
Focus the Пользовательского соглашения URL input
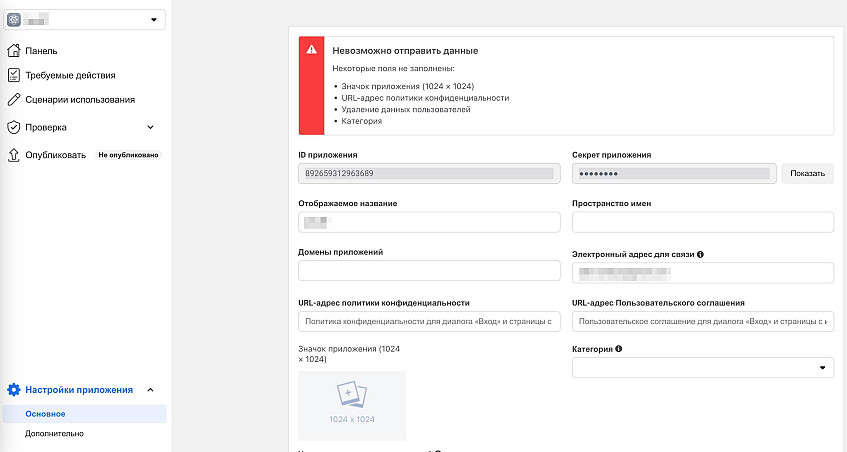(703, 321)
